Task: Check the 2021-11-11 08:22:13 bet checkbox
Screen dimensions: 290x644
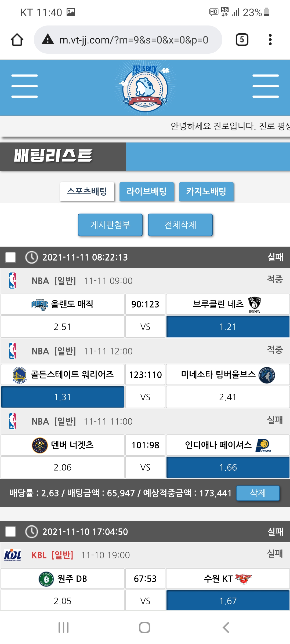Action: coord(10,257)
